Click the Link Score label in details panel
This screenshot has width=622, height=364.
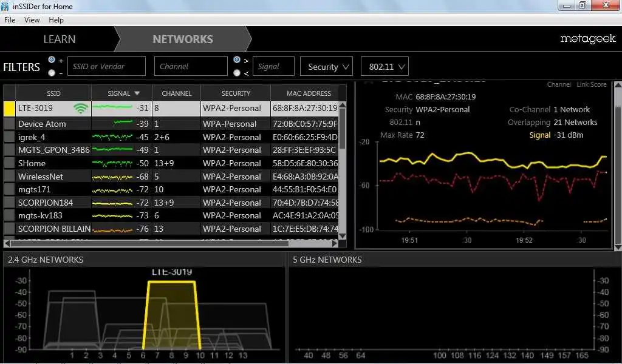(x=592, y=84)
